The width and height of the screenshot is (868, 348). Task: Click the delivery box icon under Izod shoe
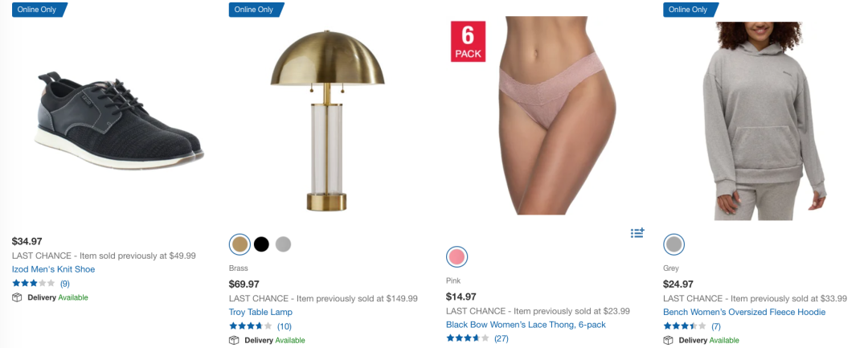[17, 297]
